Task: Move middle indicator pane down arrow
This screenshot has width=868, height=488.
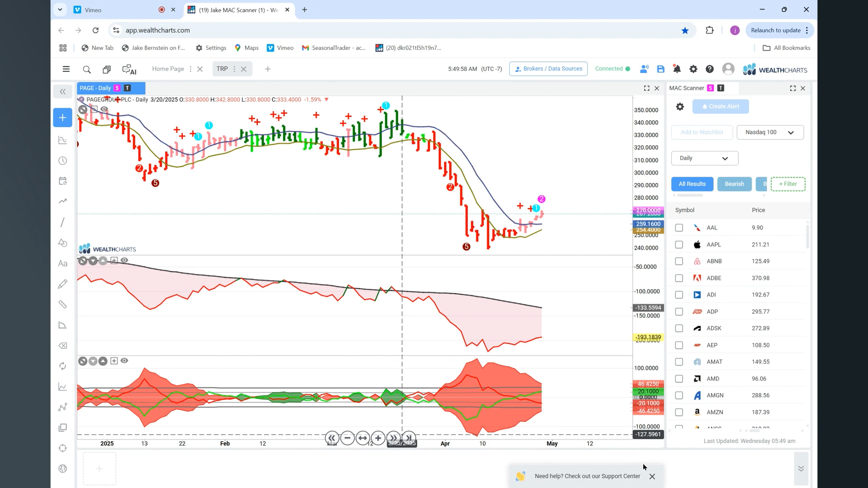Action: coord(93,261)
